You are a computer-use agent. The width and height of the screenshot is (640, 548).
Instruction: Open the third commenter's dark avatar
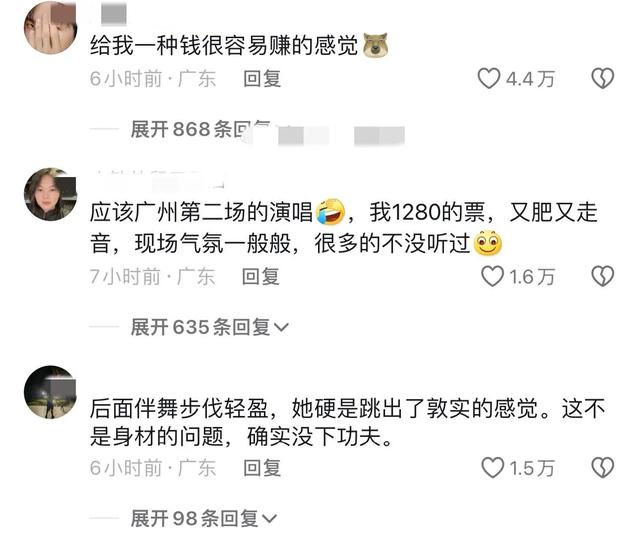pyautogui.click(x=51, y=392)
